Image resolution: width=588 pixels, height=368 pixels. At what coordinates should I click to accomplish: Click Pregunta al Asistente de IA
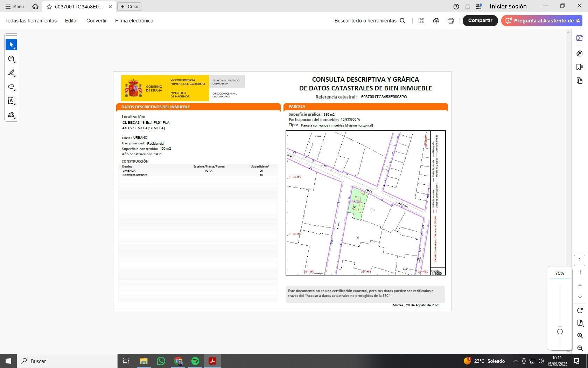click(x=542, y=21)
